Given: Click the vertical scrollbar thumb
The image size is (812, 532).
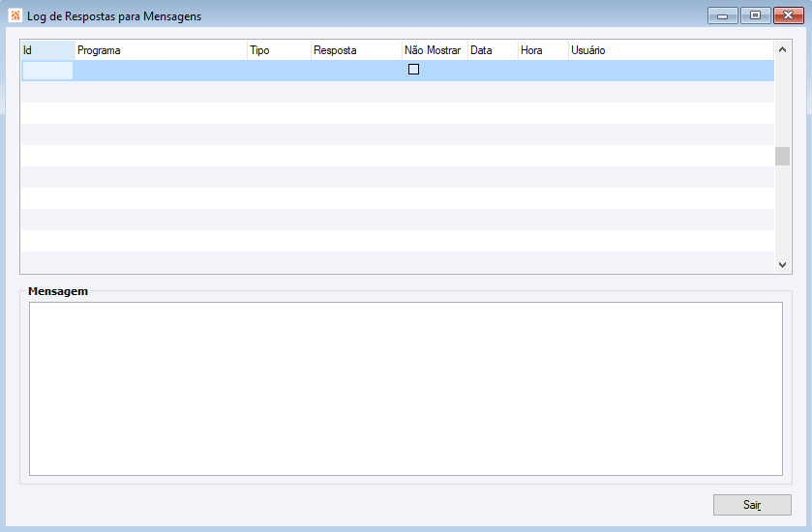Looking at the screenshot, I should click(782, 157).
